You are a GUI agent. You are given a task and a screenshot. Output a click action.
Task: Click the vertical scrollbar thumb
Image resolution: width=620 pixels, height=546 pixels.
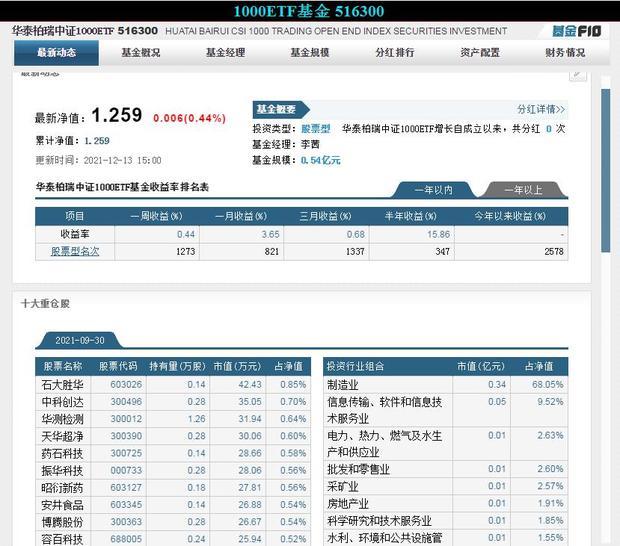click(605, 170)
